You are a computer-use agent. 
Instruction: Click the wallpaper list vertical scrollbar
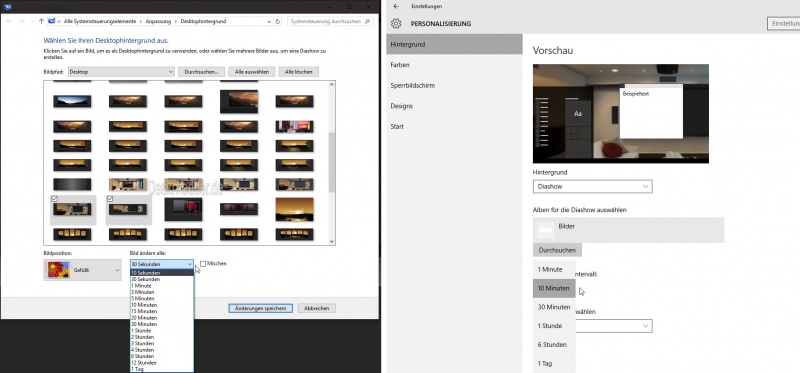tap(332, 163)
